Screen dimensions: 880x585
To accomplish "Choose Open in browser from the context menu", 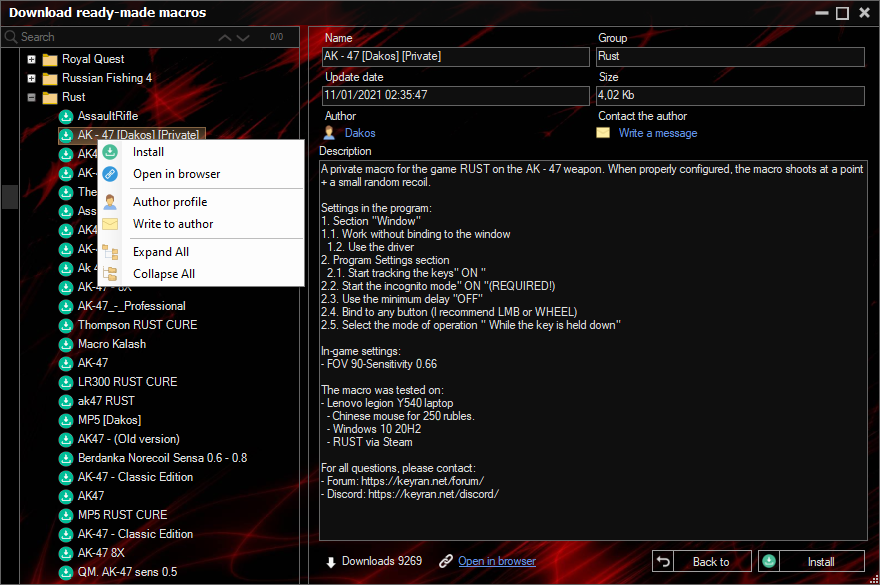I will click(201, 174).
